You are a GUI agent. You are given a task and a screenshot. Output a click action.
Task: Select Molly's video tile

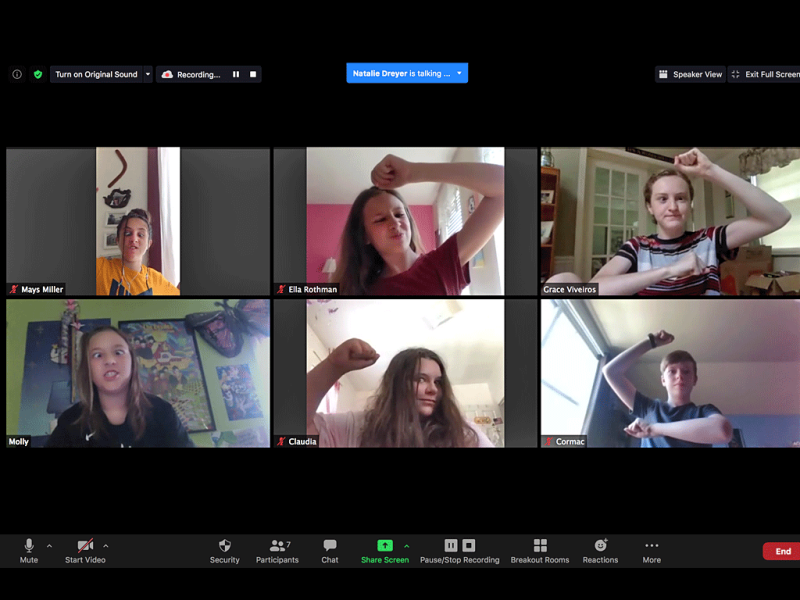(138, 373)
